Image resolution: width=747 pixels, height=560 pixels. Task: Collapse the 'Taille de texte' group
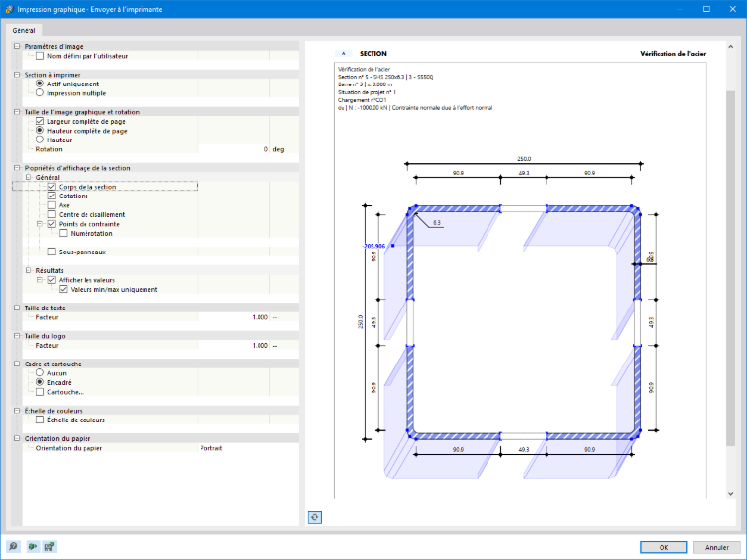(17, 308)
